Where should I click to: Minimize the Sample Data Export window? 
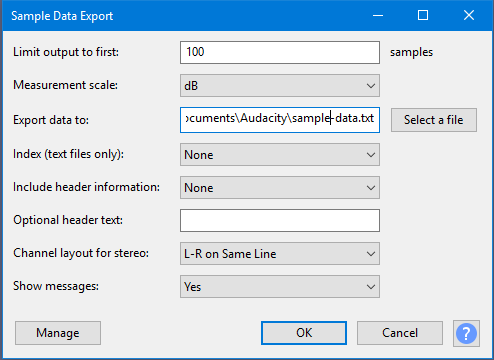pyautogui.click(x=378, y=15)
